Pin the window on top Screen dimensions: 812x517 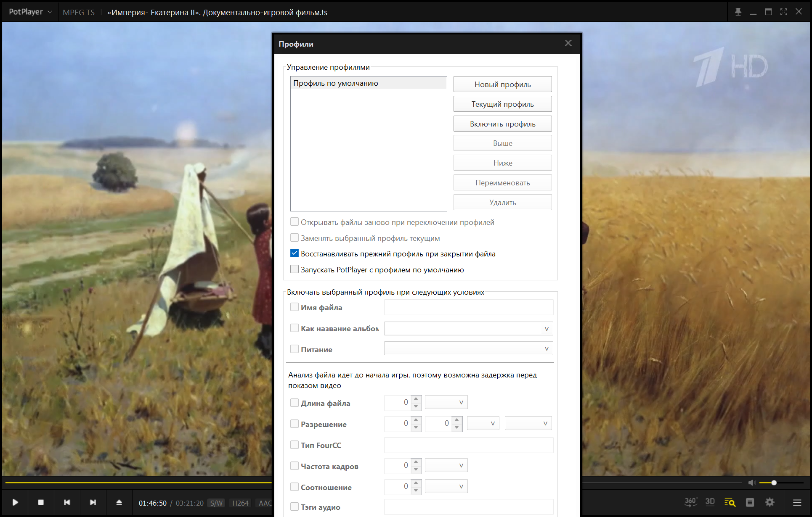738,12
